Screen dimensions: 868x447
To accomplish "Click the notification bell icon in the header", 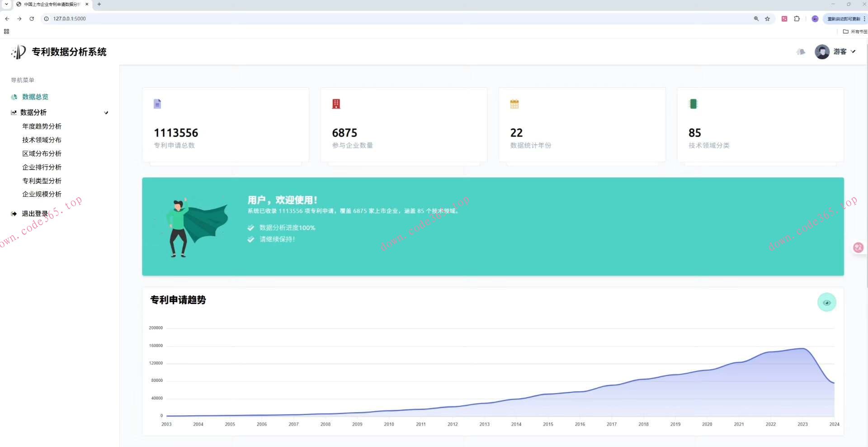I will click(800, 52).
